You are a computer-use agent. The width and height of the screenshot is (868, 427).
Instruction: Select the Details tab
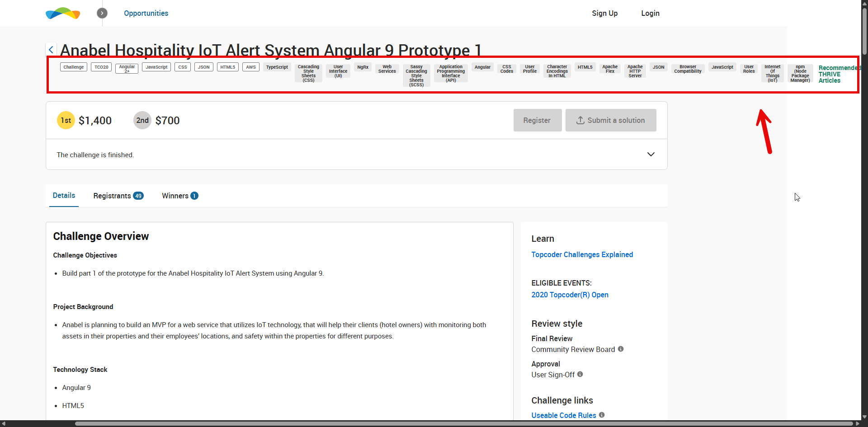(64, 195)
